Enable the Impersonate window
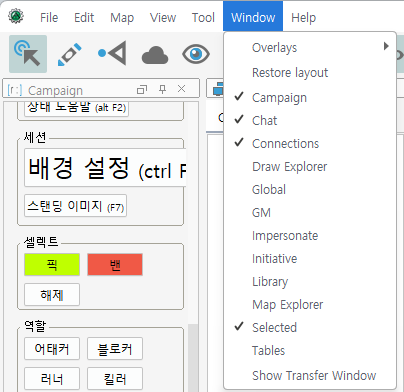 (310, 235)
